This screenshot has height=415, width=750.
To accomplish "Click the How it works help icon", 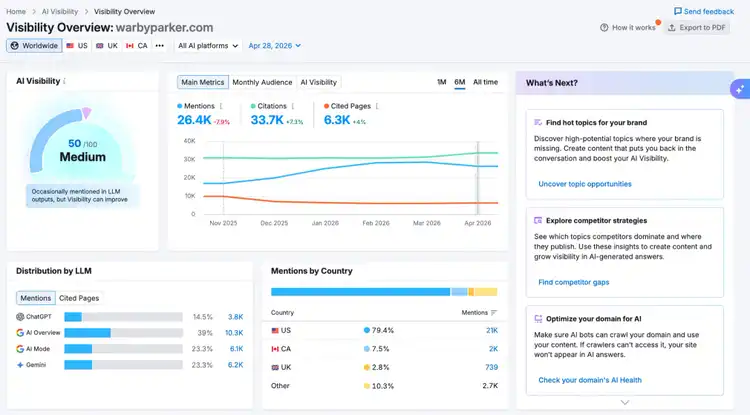I will pyautogui.click(x=604, y=28).
